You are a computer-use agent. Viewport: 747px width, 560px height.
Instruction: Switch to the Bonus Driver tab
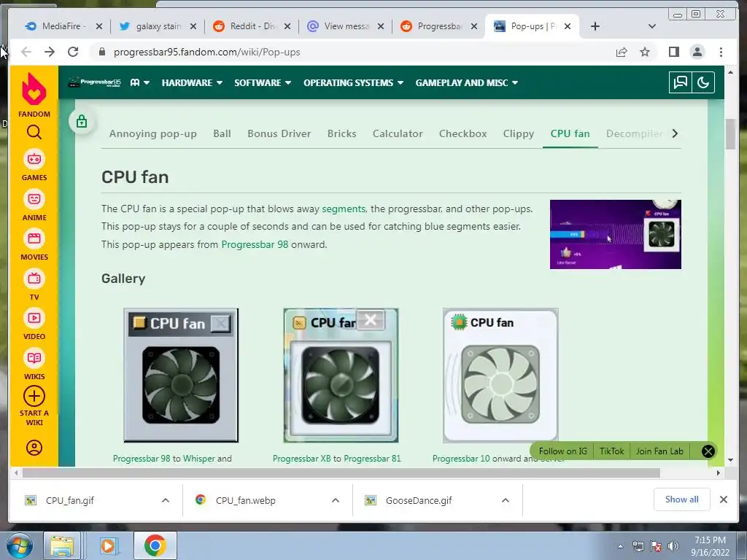click(279, 134)
